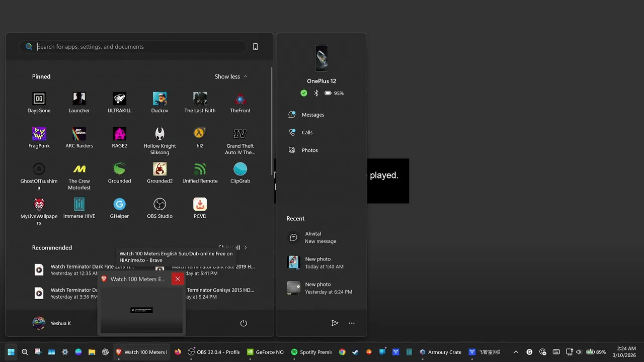
Task: Switch to GeForce NOW taskbar window
Action: click(x=265, y=352)
